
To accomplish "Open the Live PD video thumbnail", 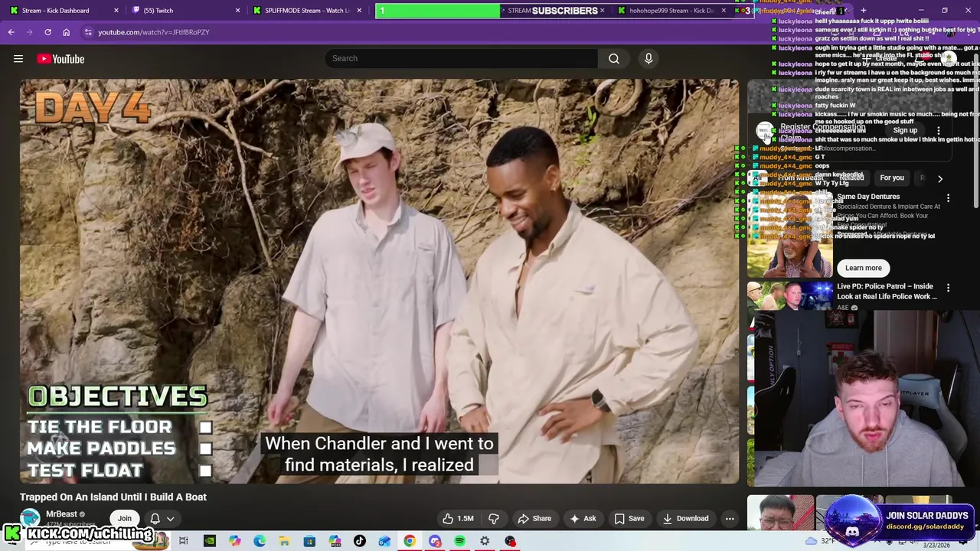I will [x=790, y=296].
